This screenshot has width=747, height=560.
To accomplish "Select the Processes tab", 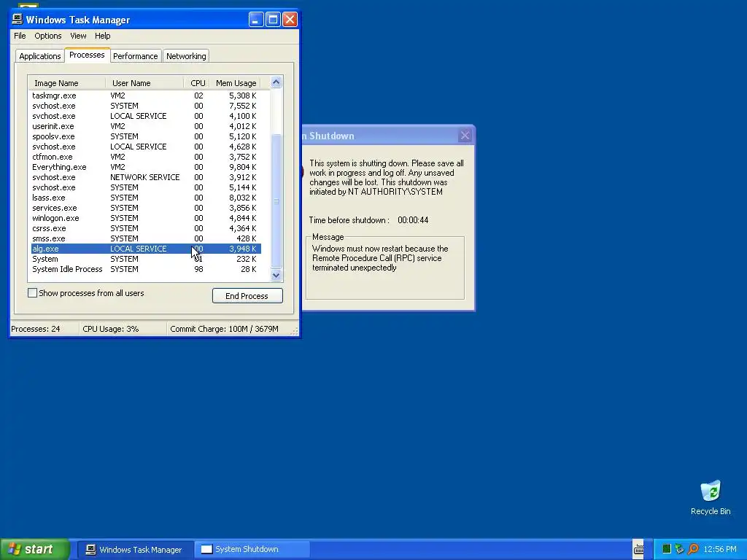I will (x=87, y=55).
